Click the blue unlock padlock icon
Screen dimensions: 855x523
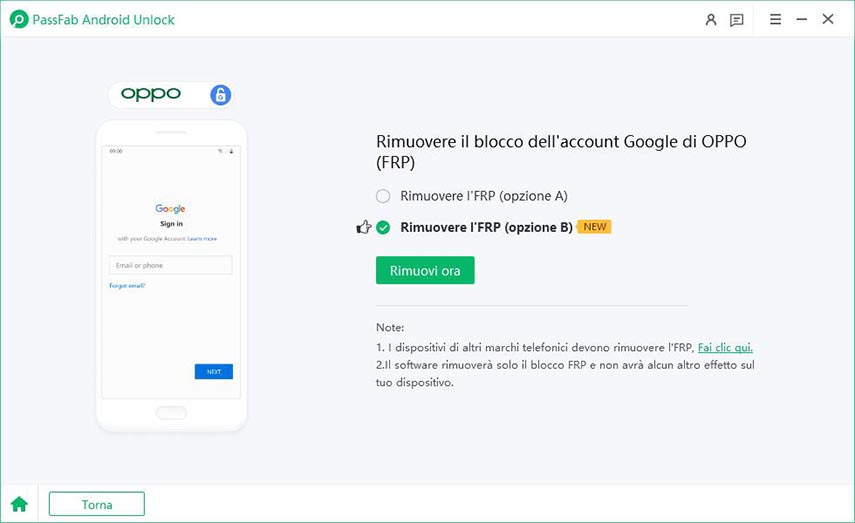[221, 95]
